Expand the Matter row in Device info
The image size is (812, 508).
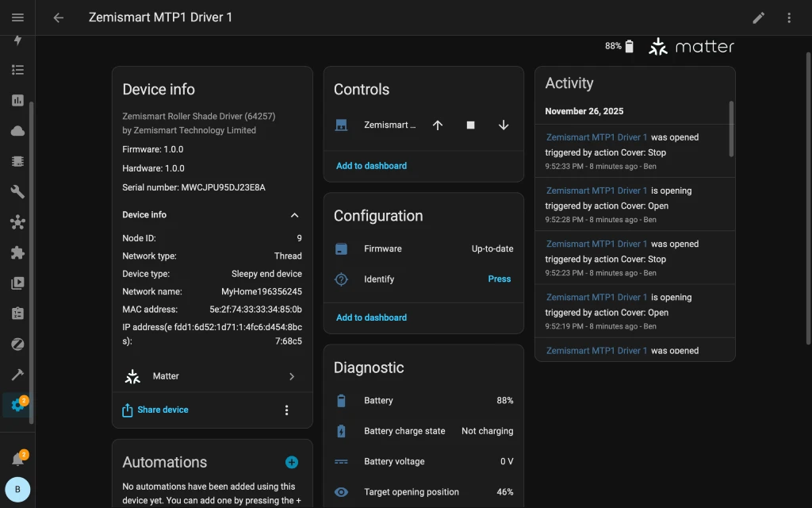click(x=212, y=375)
